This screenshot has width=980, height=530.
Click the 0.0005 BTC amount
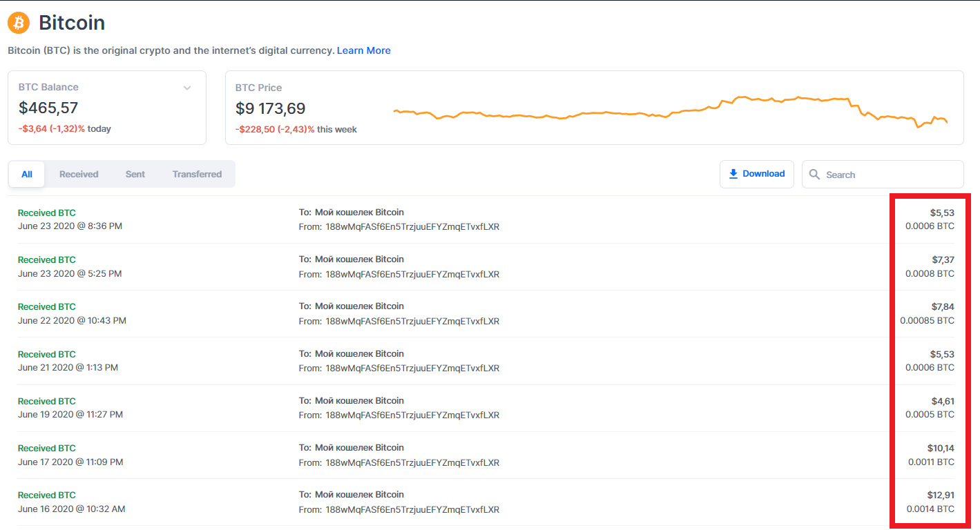click(930, 415)
